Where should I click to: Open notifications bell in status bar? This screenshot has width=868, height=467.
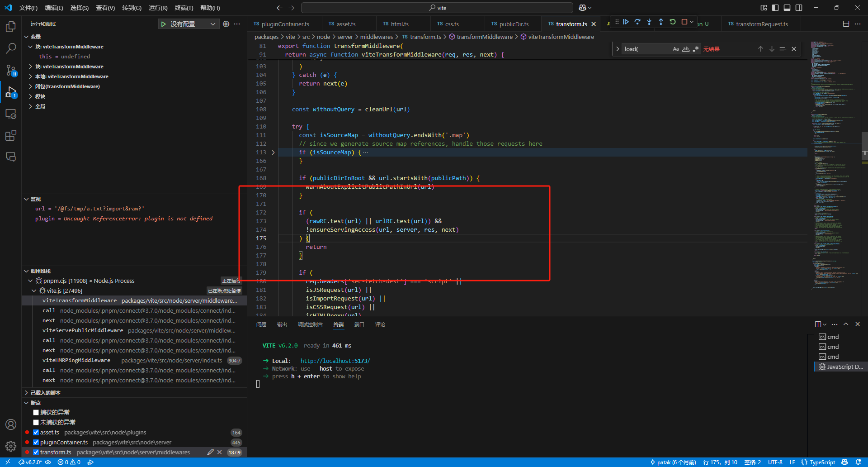858,462
